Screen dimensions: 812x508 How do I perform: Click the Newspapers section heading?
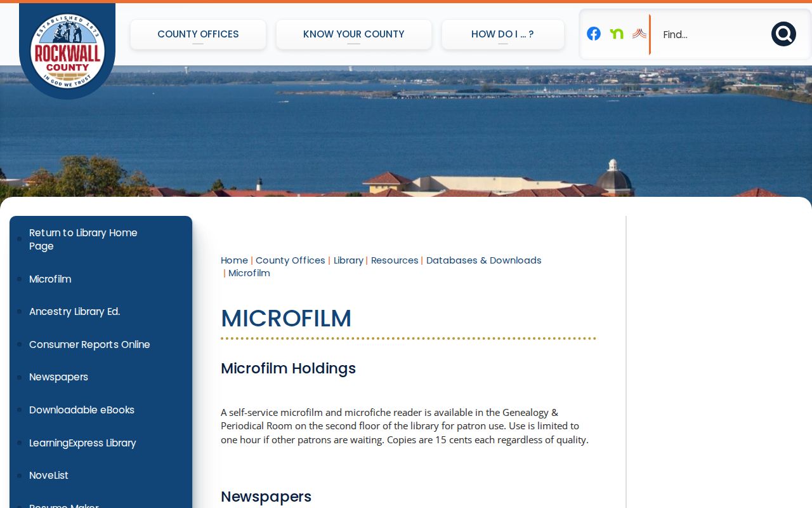tap(266, 497)
